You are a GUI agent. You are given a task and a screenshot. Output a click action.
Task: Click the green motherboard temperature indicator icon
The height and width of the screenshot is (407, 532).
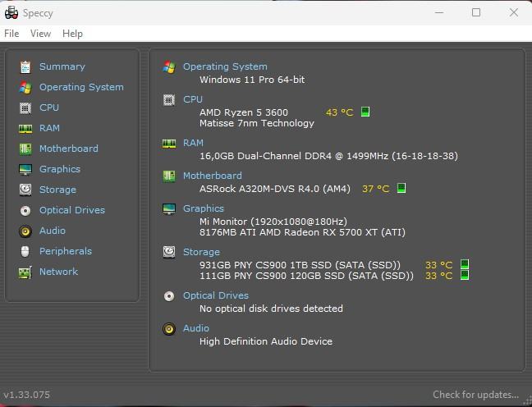[401, 188]
